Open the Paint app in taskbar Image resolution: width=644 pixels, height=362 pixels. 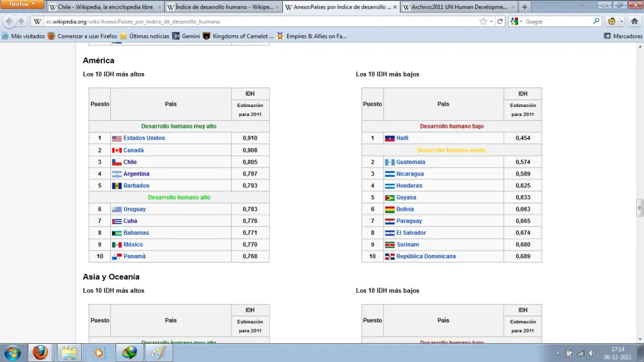click(x=159, y=353)
